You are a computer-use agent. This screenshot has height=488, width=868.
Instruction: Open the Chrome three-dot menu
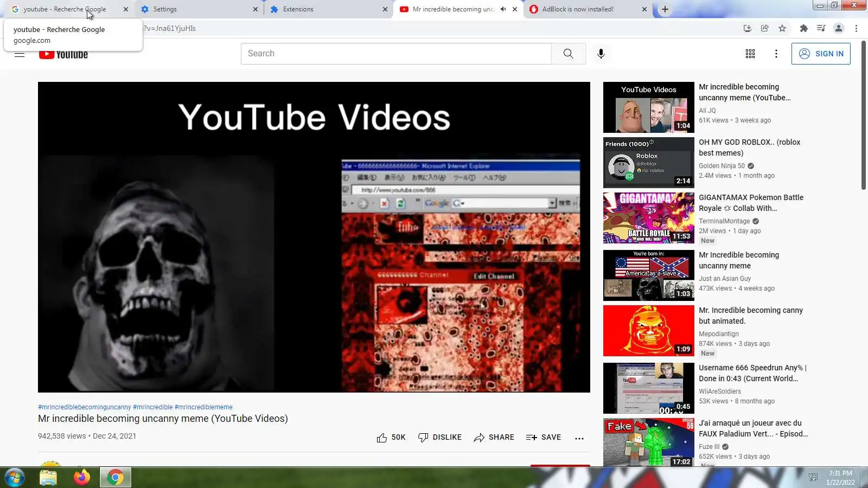pos(857,28)
